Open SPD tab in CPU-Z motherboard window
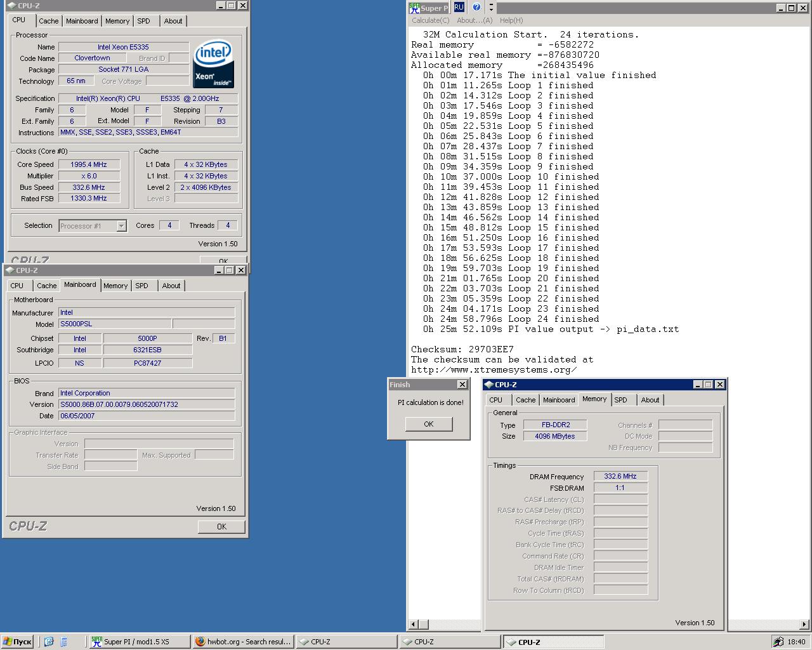Screen dimensions: 812x650 click(x=142, y=286)
